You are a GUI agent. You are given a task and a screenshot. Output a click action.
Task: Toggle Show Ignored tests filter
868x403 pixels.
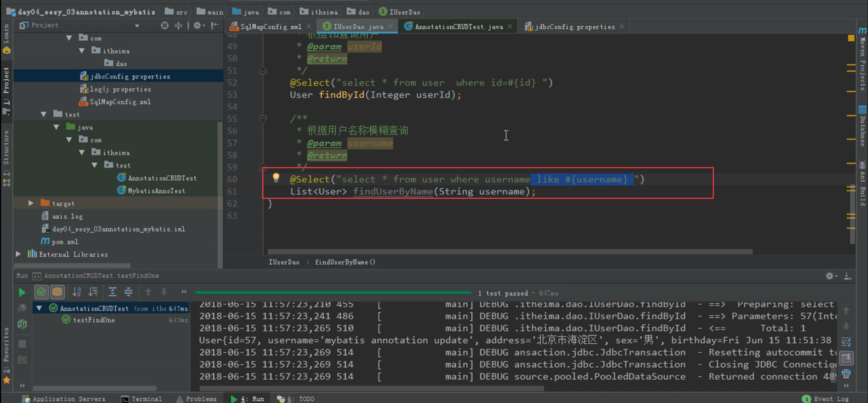pos(57,292)
